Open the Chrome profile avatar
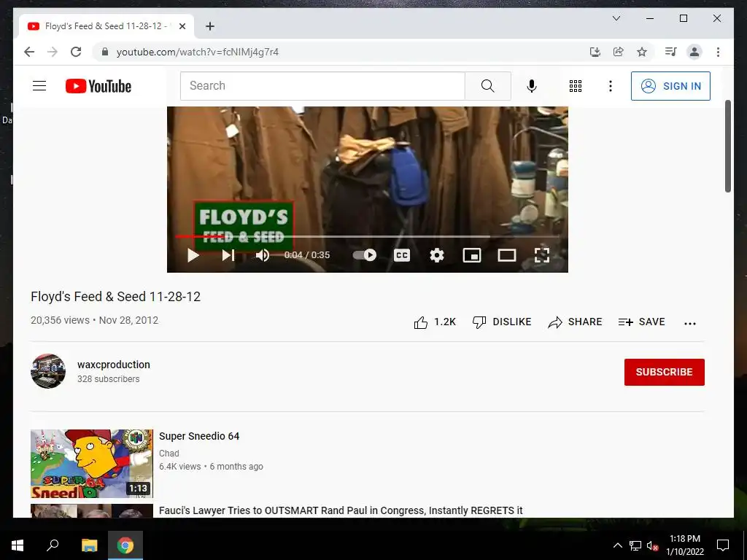This screenshot has width=747, height=560. point(694,52)
